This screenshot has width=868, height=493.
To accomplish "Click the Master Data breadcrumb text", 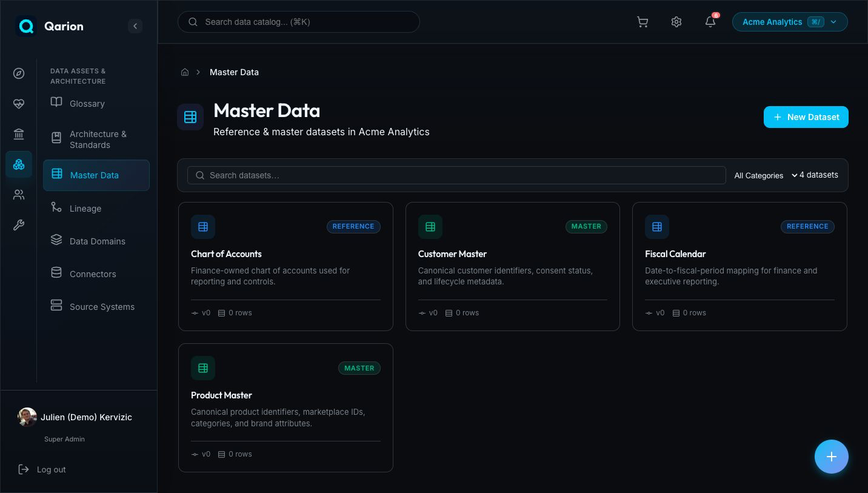I will coord(234,72).
